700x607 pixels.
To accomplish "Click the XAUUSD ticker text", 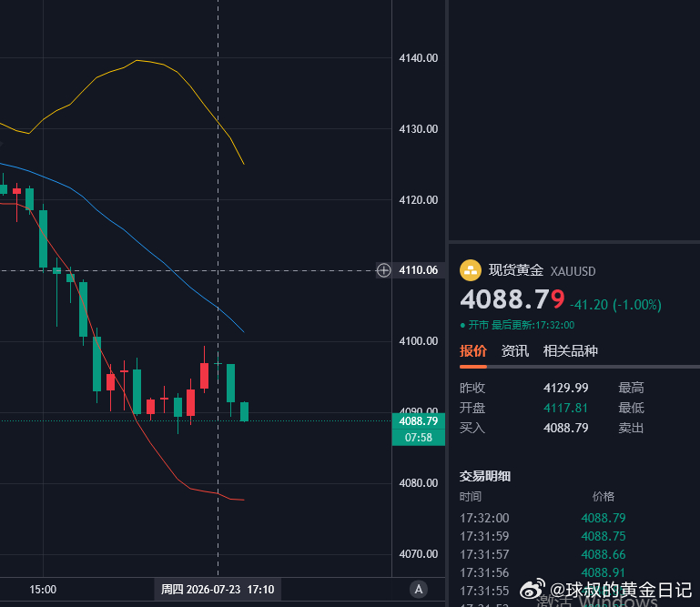I will 573,271.
